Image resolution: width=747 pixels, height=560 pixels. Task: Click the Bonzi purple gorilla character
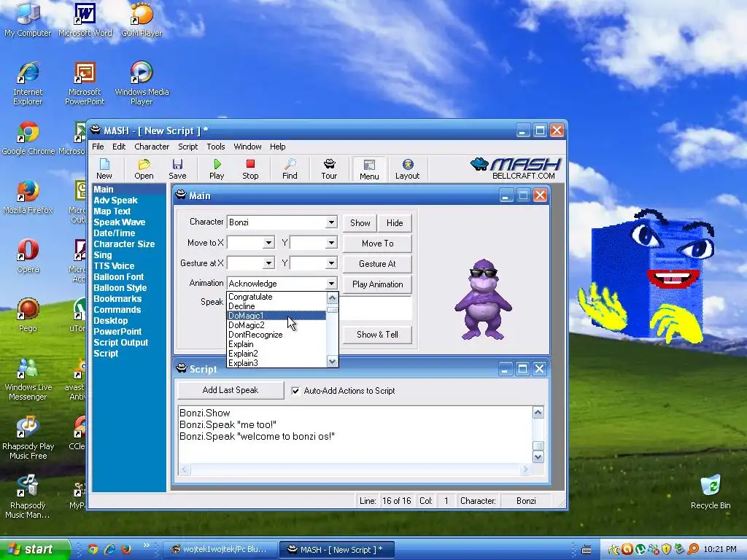click(x=483, y=299)
